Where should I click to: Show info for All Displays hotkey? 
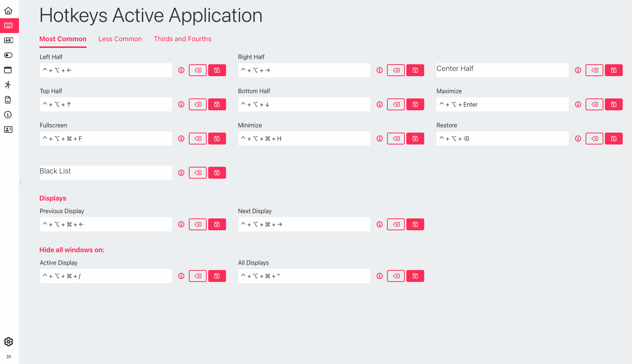click(x=380, y=276)
